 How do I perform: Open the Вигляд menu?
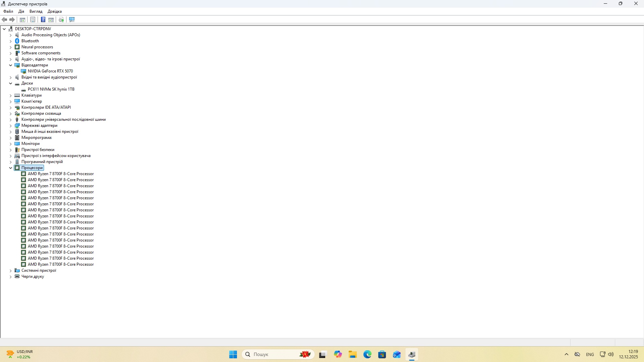(x=36, y=11)
